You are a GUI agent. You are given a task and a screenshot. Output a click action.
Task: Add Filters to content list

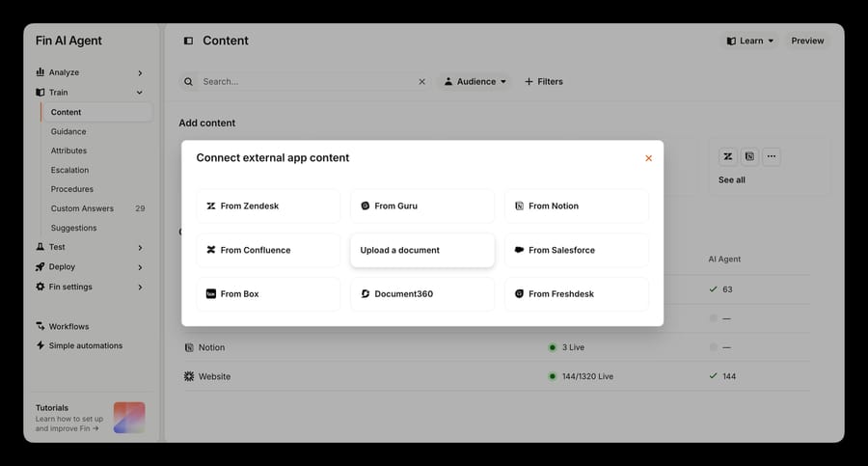tap(544, 81)
